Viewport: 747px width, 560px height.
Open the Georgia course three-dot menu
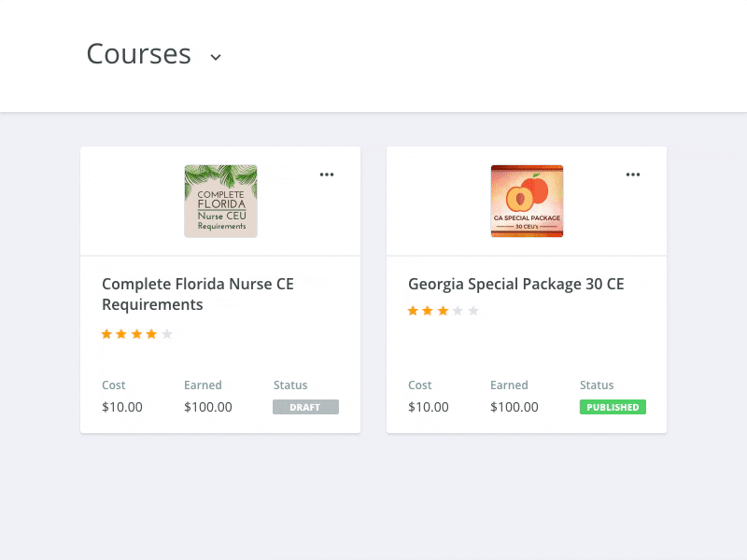tap(633, 175)
